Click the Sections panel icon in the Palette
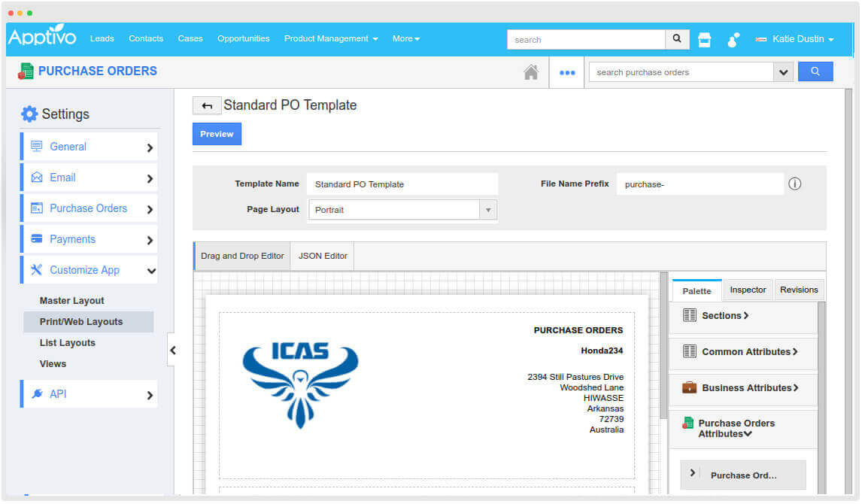Viewport: 865px width, 504px height. (687, 315)
